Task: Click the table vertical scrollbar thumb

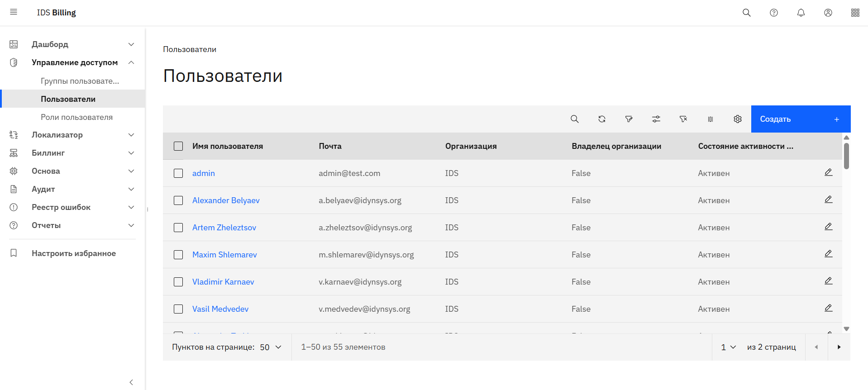Action: tap(846, 156)
